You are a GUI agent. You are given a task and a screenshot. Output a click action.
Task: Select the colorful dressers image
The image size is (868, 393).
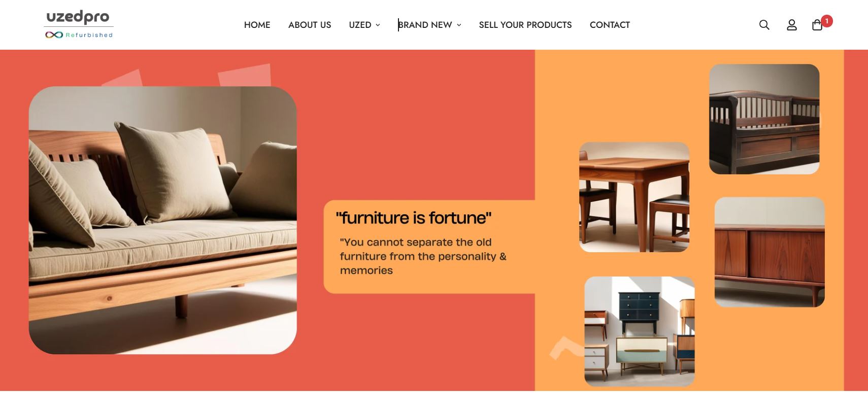640,331
